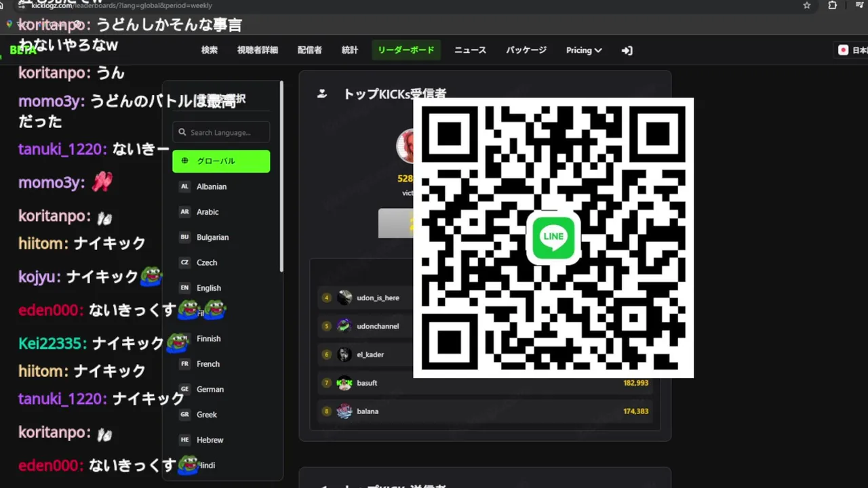The image size is (868, 488).
Task: Open udon_is_here's avatar picture
Action: point(344,298)
